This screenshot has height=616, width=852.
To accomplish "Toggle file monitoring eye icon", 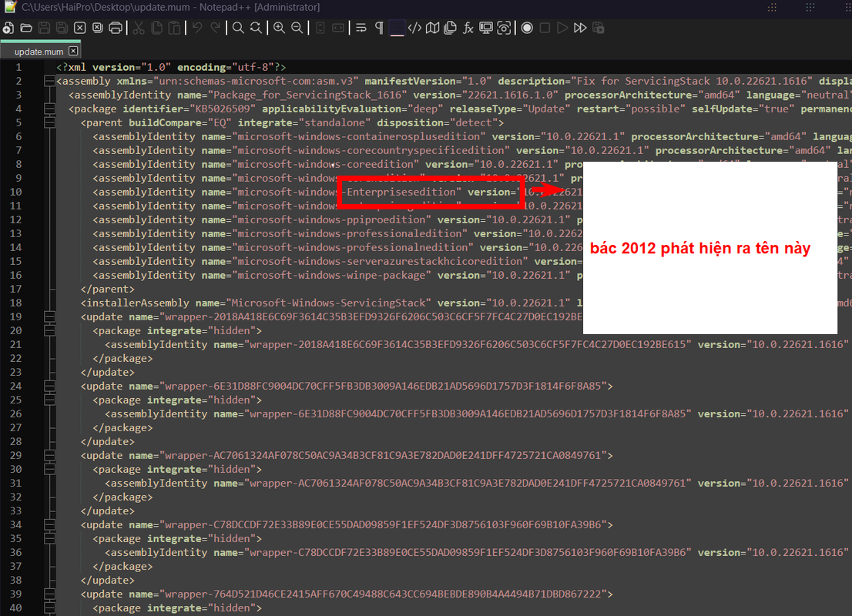I will [x=504, y=28].
